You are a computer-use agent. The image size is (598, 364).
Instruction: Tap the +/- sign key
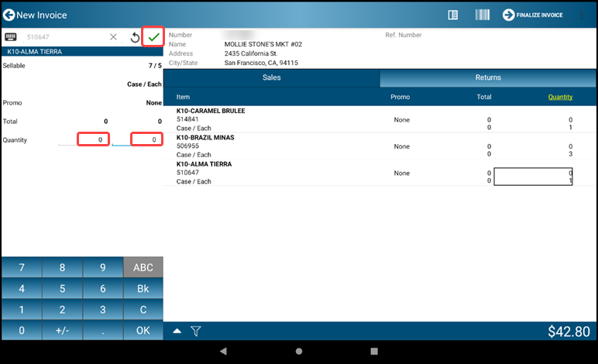62,330
